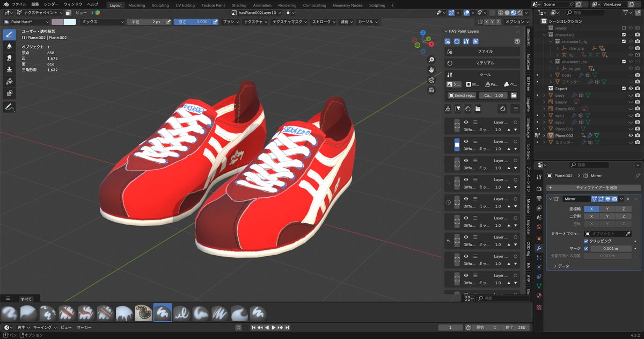Click the brush primary color swatch
Image resolution: width=644 pixels, height=339 pixels.
[x=57, y=22]
